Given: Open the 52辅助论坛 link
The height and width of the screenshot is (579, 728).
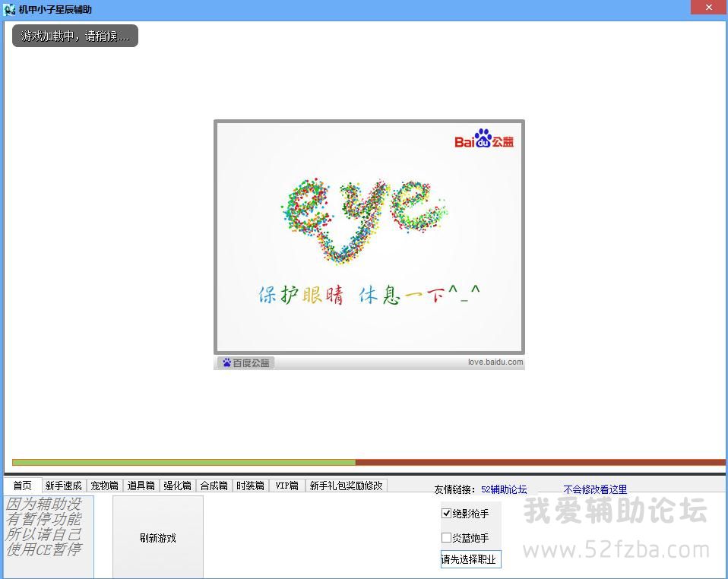Looking at the screenshot, I should pos(504,489).
